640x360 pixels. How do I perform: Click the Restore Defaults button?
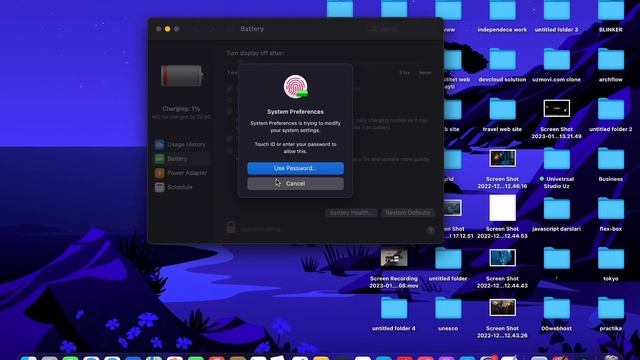[408, 213]
